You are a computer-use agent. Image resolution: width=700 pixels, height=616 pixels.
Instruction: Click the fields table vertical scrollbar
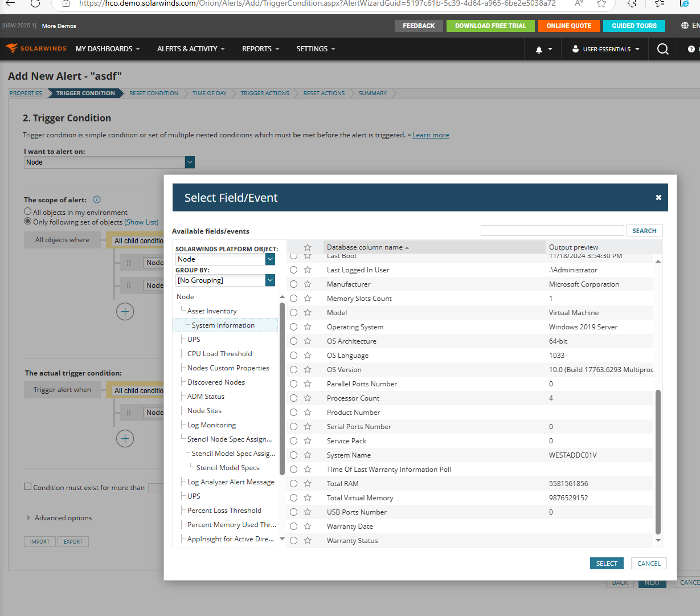click(658, 462)
